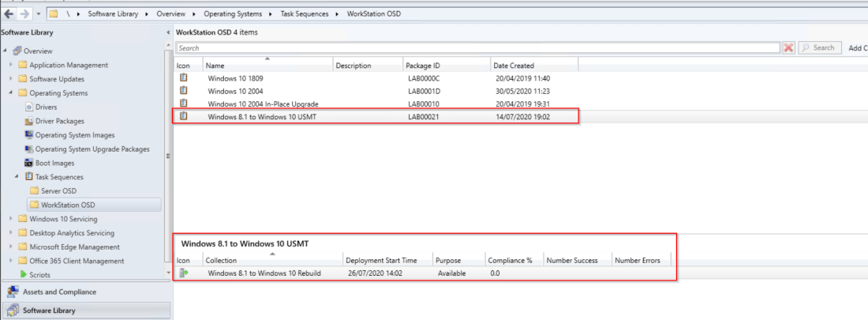Image resolution: width=868 pixels, height=320 pixels.
Task: Click the deployment icon for Windows 8.1 Rebuild
Action: pos(183,273)
